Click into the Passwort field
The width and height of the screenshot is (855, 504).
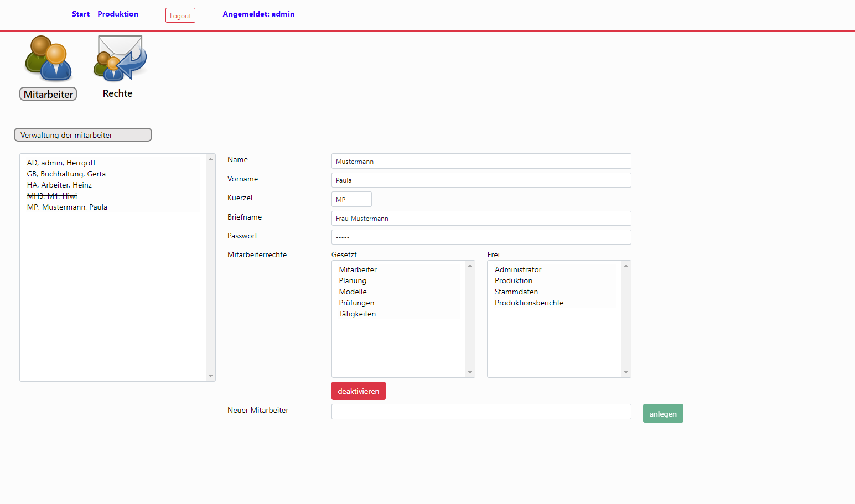pos(481,237)
